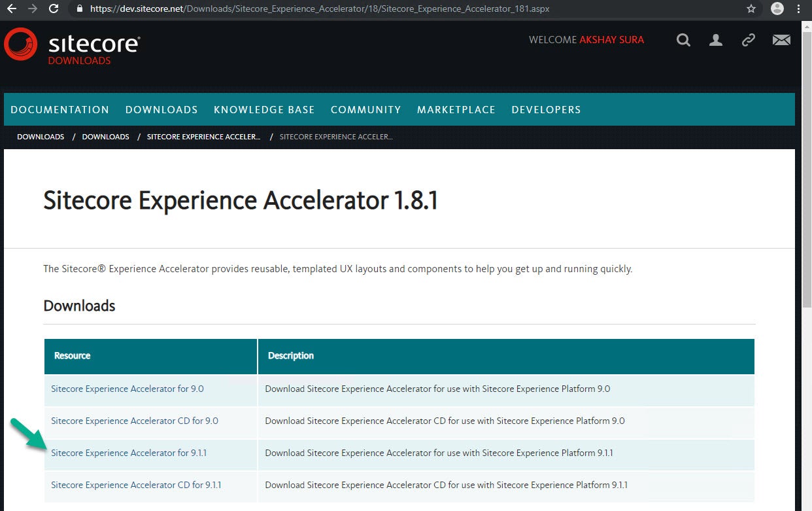The image size is (812, 511).
Task: Reload the page with browser refresh icon
Action: point(54,9)
